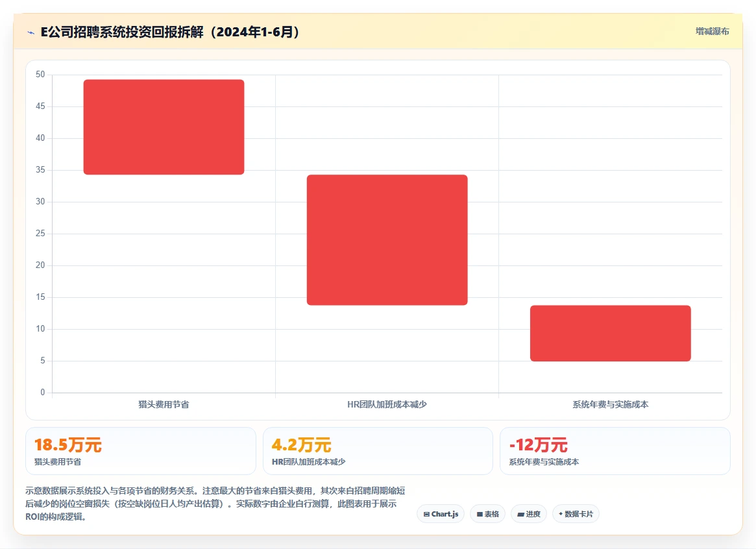The height and width of the screenshot is (549, 756).
Task: Select the 4.2万元 data card
Action: tap(378, 450)
